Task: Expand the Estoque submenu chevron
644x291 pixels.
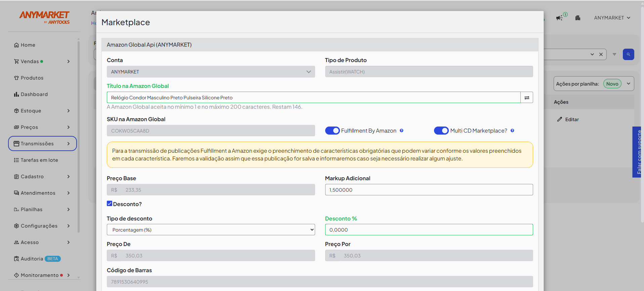Action: (69, 111)
